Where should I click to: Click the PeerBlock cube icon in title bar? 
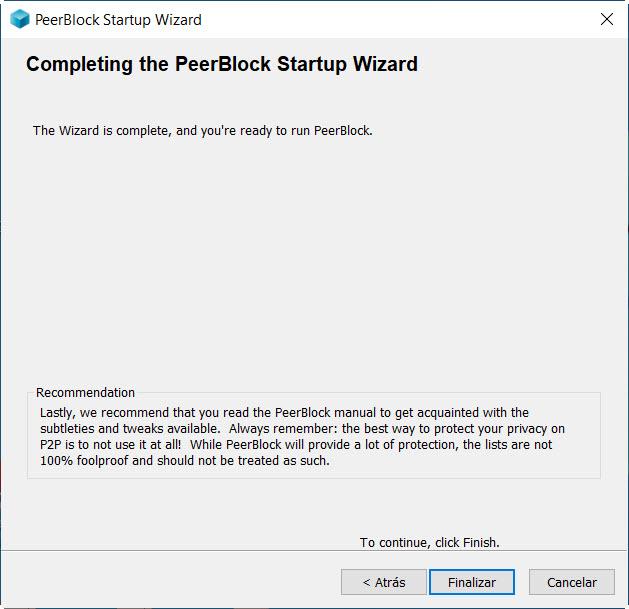20,19
